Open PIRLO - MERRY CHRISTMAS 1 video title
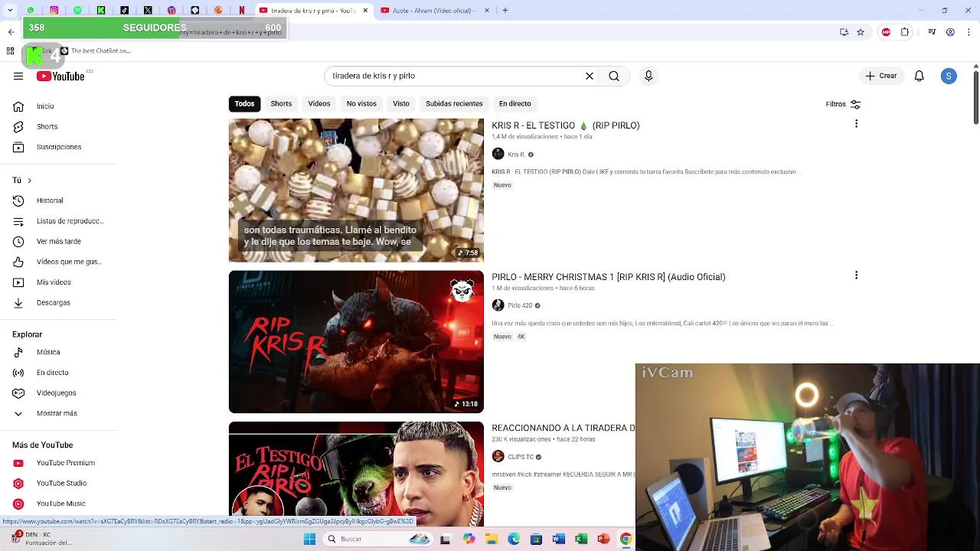 608,277
